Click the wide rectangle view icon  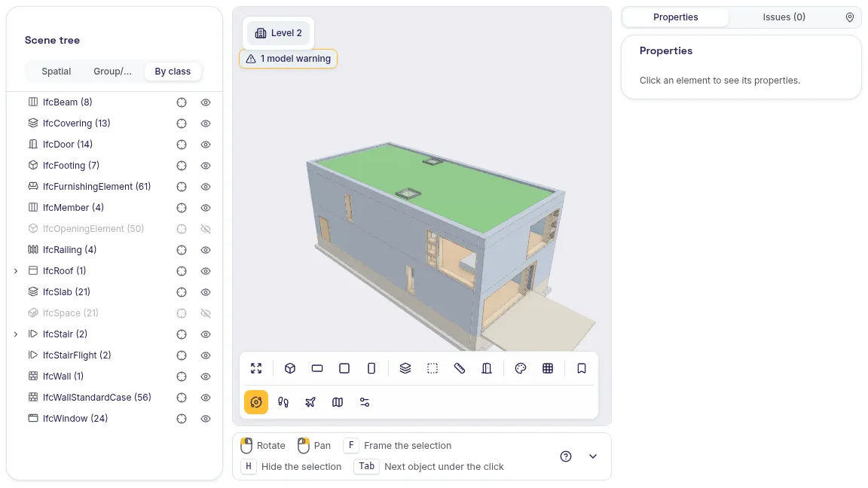click(317, 368)
